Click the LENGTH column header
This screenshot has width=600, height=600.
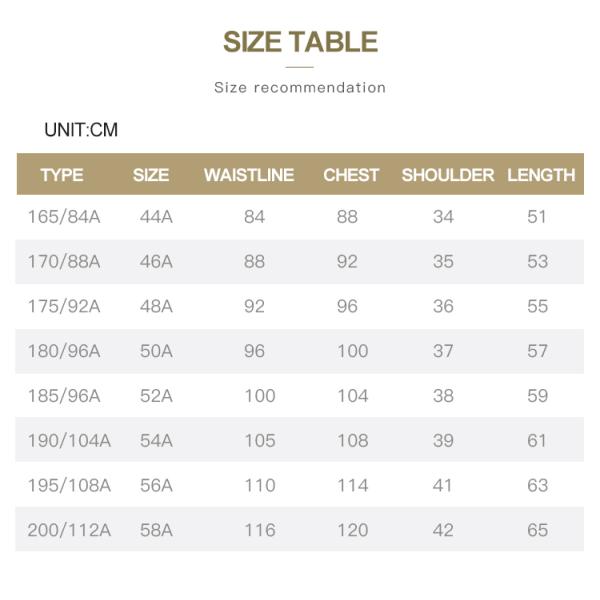coord(541,175)
